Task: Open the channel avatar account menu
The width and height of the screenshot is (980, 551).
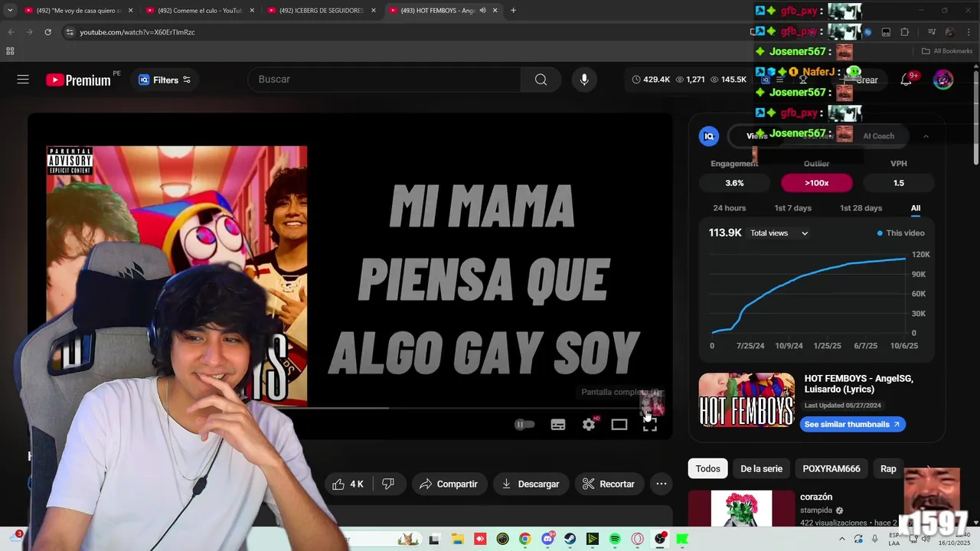Action: 943,80
